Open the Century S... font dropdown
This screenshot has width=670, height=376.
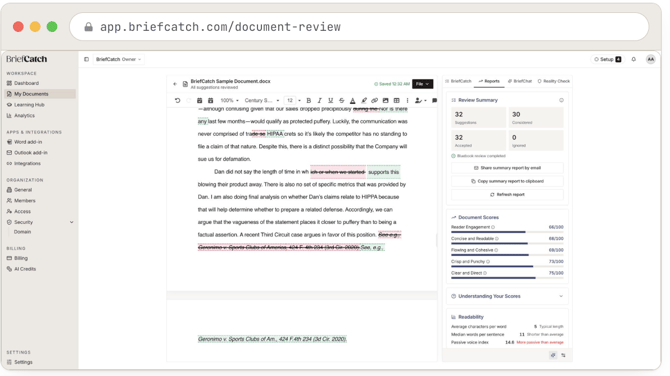[262, 100]
